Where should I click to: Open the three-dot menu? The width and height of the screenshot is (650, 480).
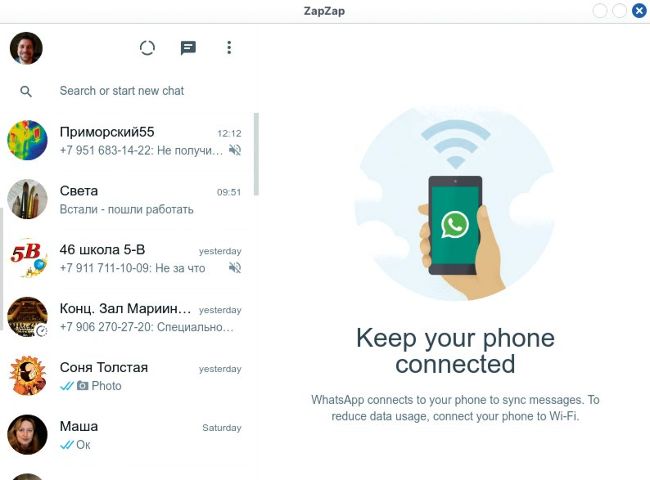point(229,48)
